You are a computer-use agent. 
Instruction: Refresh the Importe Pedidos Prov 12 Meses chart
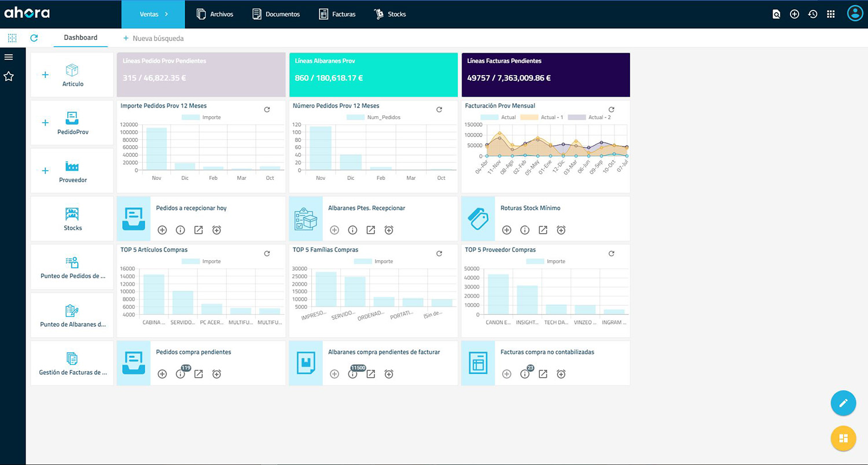coord(267,109)
